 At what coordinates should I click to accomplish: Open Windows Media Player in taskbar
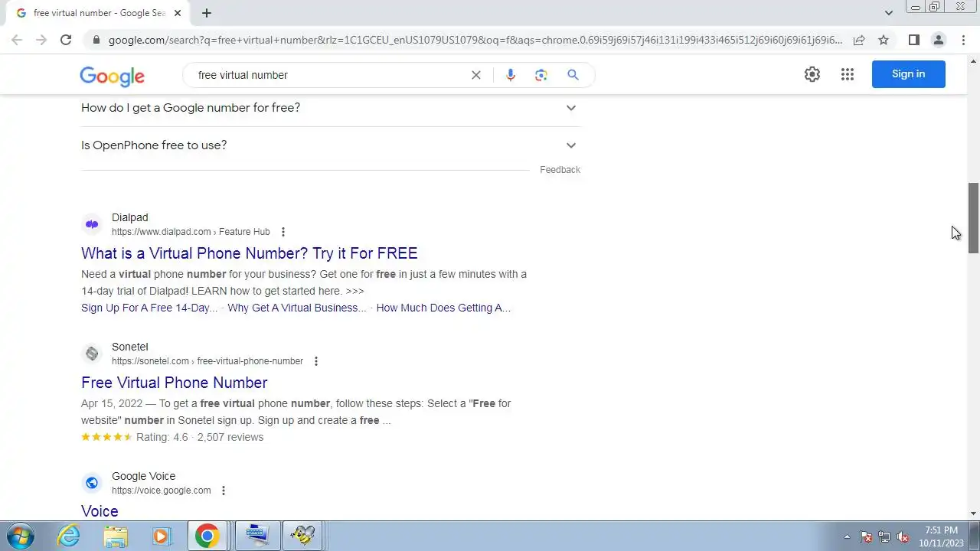(x=161, y=536)
